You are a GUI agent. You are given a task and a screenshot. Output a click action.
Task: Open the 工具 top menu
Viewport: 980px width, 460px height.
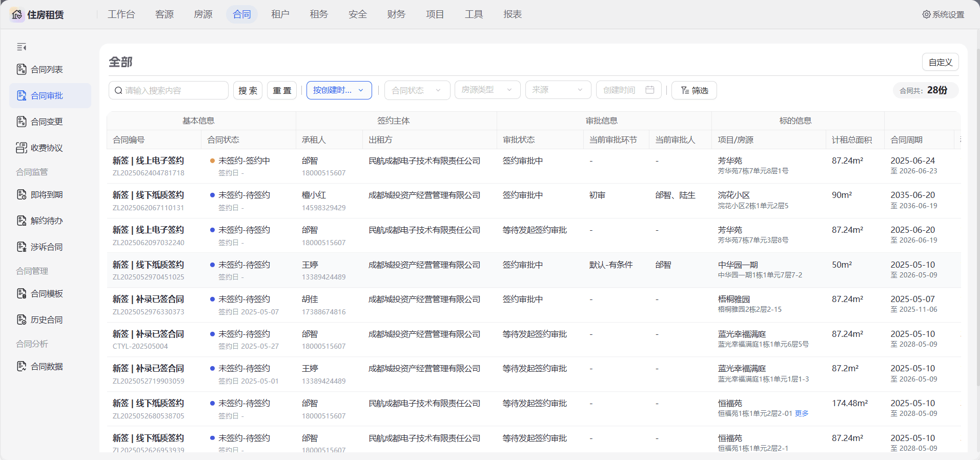[x=474, y=14]
